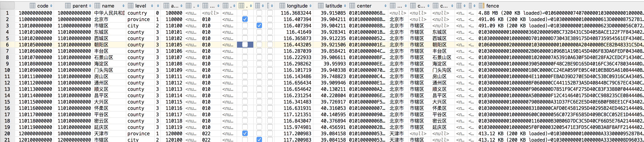Click the center column table icon
This screenshot has height=142, width=644.
352,6
